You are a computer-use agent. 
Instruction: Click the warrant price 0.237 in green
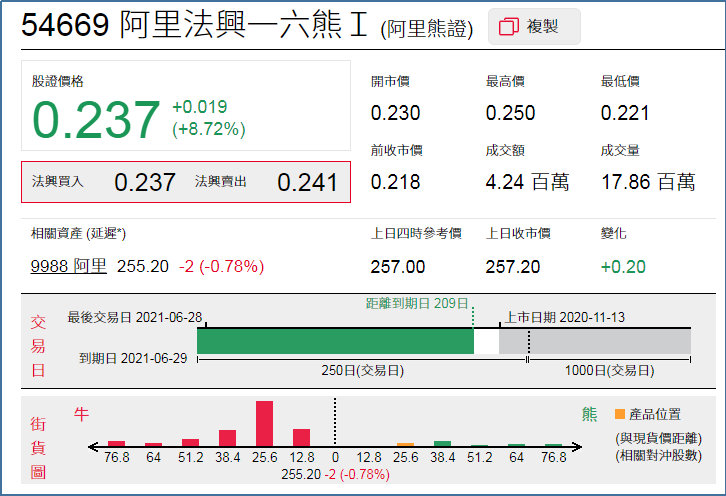tap(96, 119)
